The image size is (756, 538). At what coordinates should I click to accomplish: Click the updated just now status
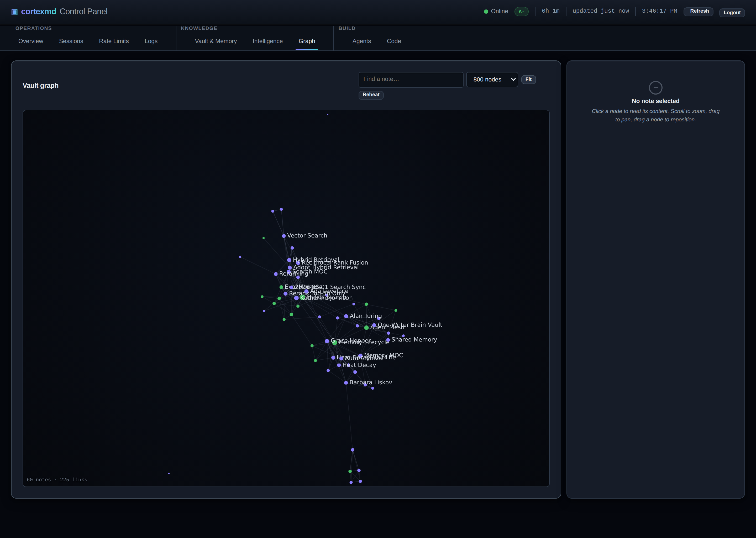coord(600,11)
